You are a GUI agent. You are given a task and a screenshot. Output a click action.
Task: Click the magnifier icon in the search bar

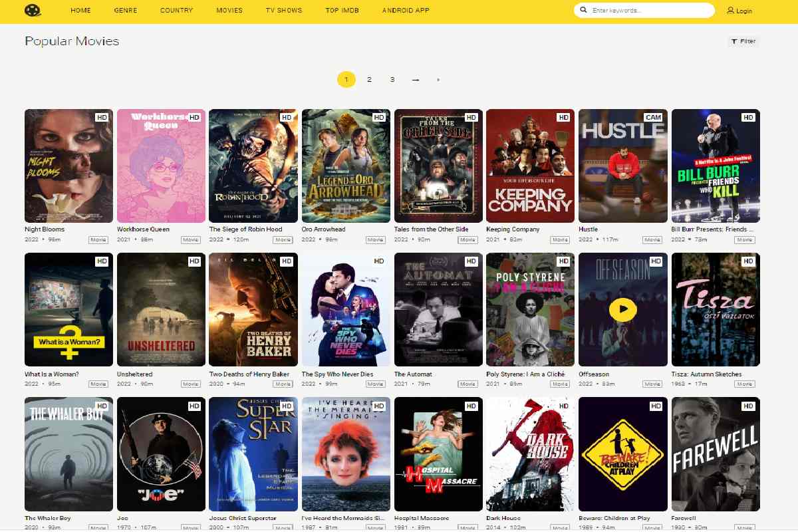coord(583,11)
